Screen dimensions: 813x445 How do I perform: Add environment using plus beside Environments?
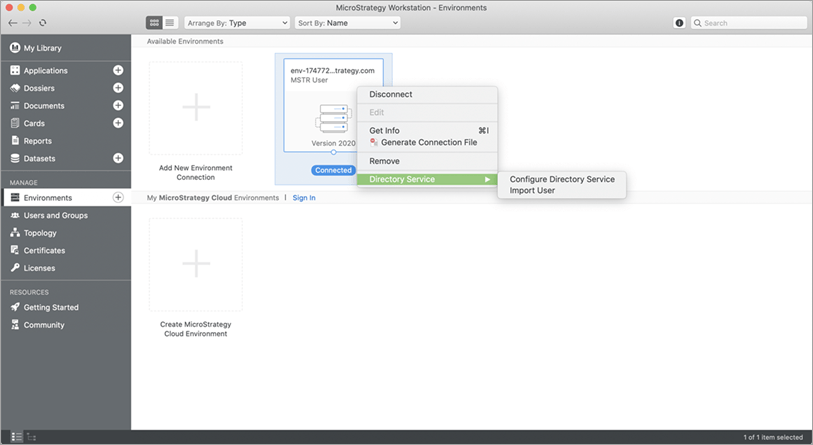pyautogui.click(x=118, y=198)
